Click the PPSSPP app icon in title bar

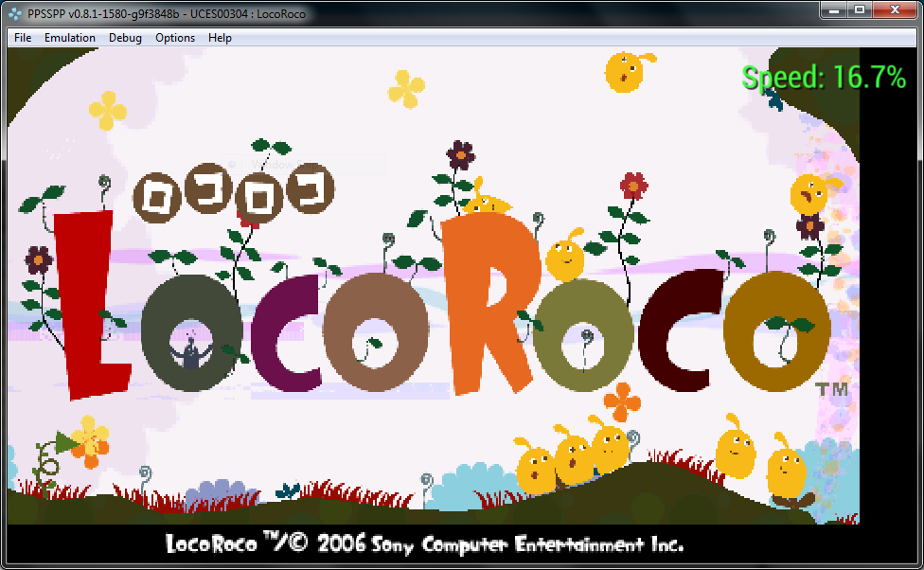(15, 13)
